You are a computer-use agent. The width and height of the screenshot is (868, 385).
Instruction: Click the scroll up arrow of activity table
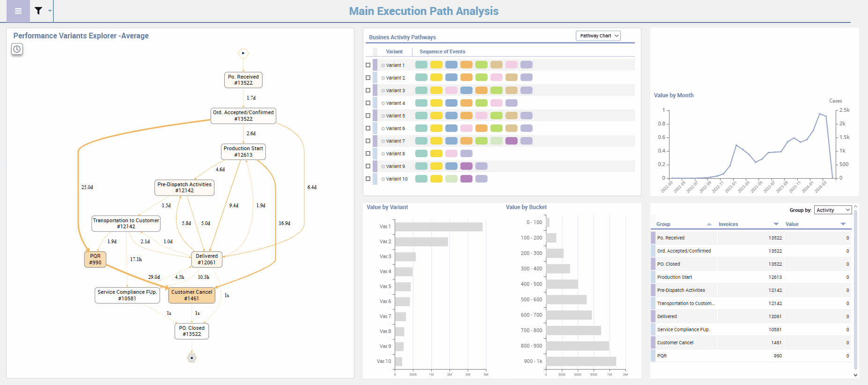click(x=856, y=206)
